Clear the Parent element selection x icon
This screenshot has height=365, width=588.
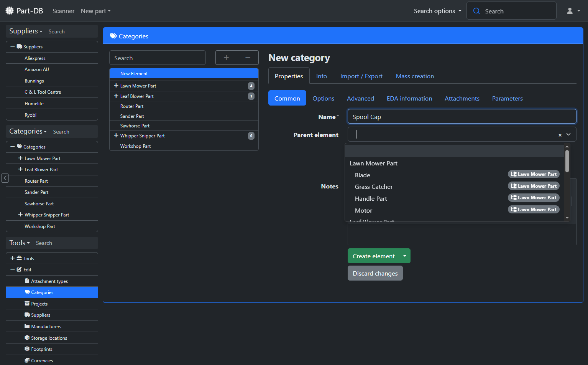click(560, 135)
